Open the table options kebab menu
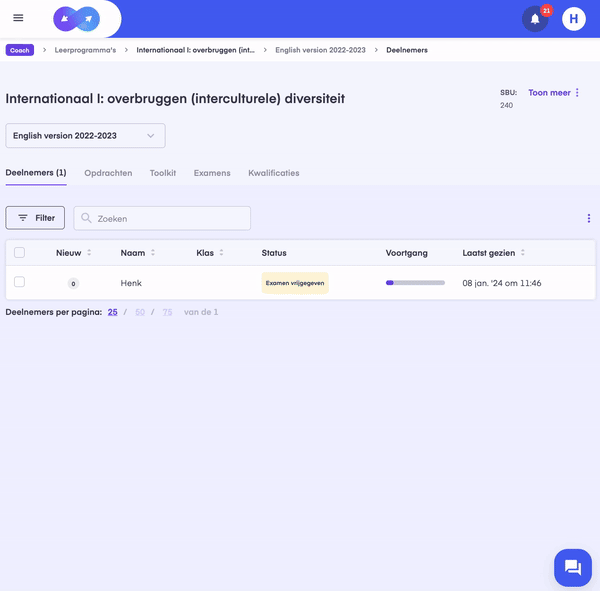Viewport: 600px width, 591px height. [x=589, y=218]
